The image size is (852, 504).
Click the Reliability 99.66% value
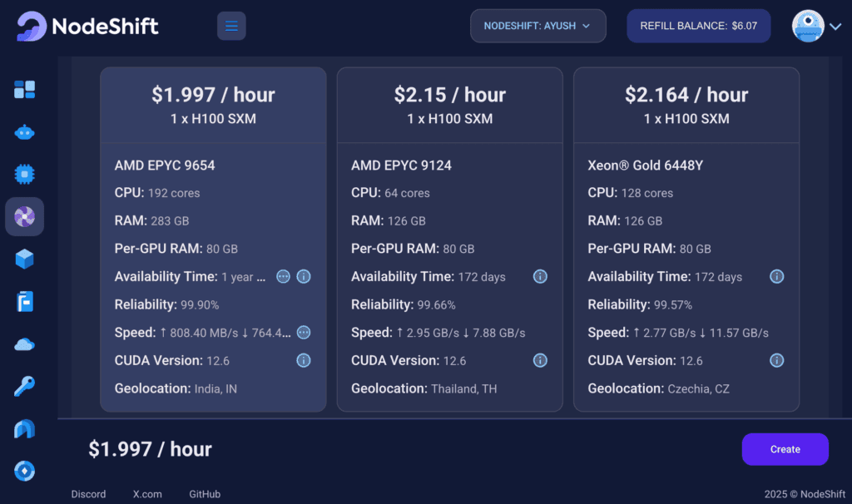(436, 304)
